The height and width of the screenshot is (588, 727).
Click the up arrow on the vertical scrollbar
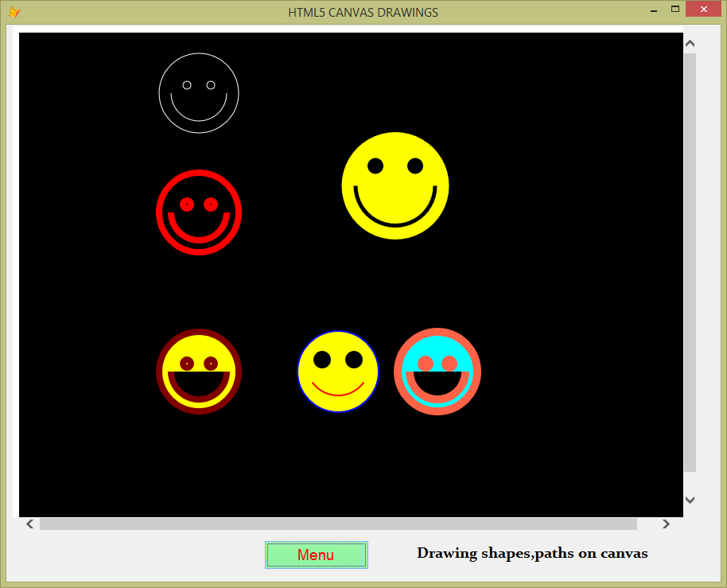(690, 42)
